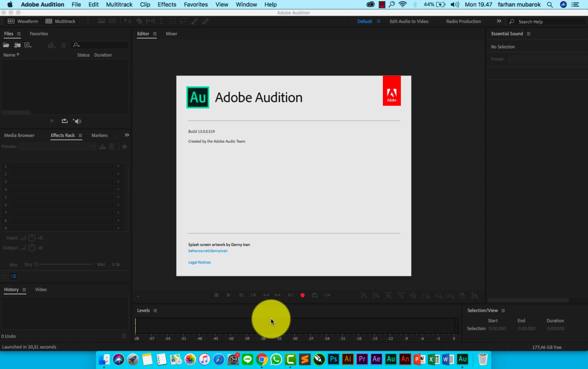Open the Multitrack menu in menu bar
The width and height of the screenshot is (588, 369).
click(x=119, y=5)
